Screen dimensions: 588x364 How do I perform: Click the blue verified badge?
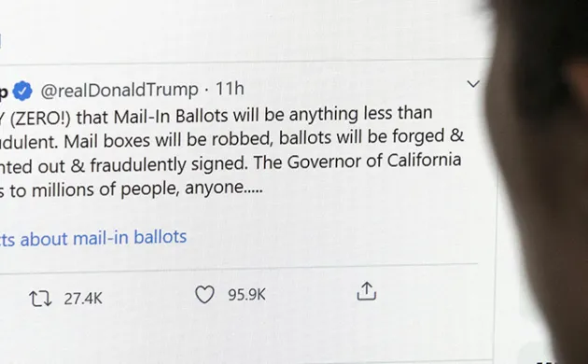[x=22, y=91]
